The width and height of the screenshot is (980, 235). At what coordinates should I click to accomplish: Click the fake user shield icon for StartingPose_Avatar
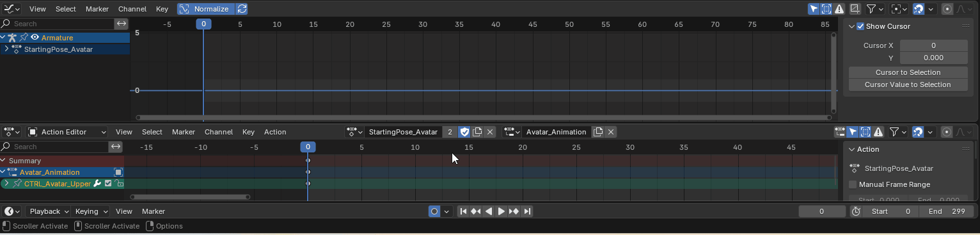[465, 132]
